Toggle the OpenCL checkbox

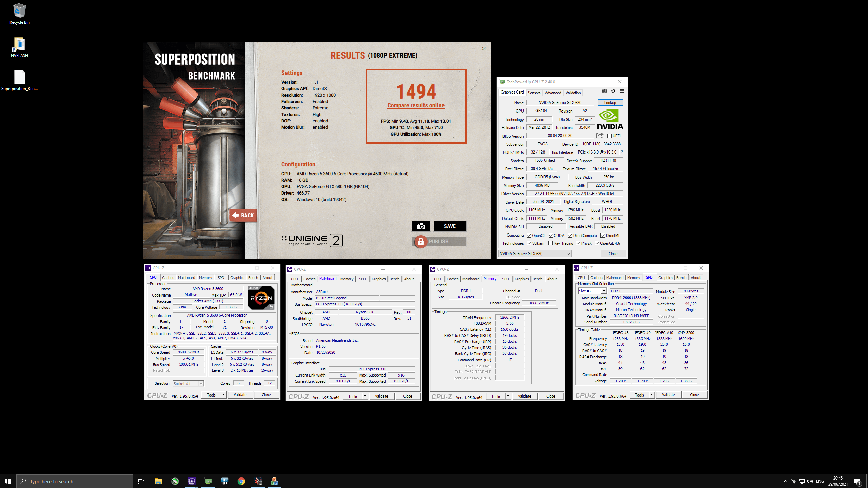coord(529,235)
